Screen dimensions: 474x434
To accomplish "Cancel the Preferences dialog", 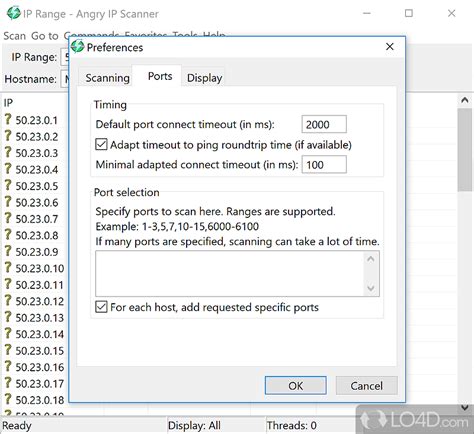I will click(x=366, y=386).
